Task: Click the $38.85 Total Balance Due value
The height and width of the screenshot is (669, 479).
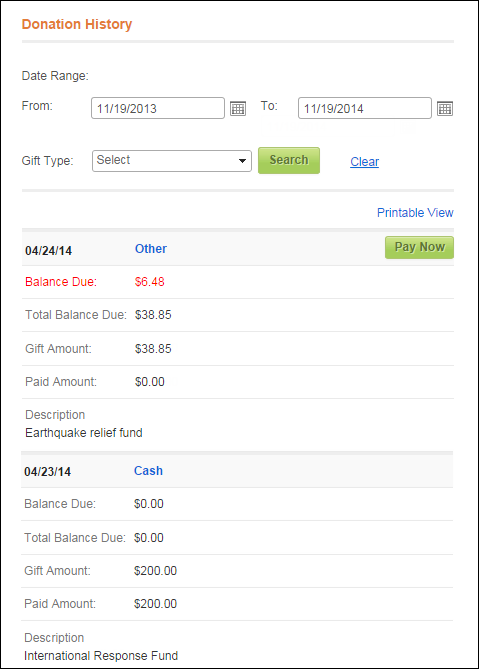Action: (x=153, y=315)
